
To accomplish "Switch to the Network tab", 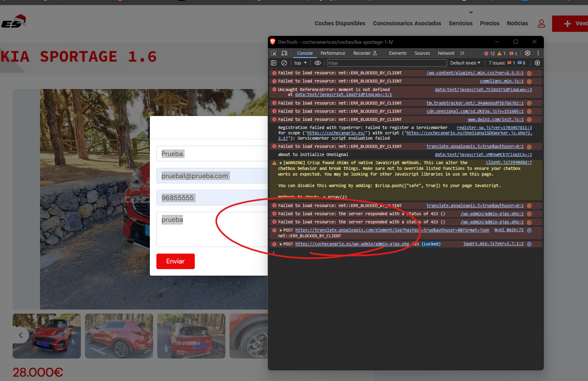I will click(x=446, y=53).
